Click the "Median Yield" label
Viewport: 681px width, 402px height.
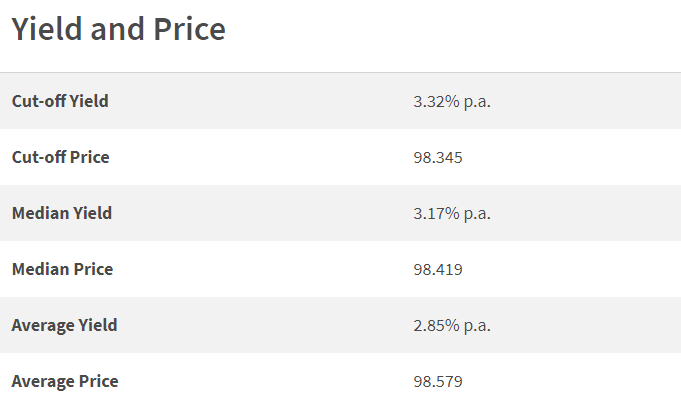62,213
